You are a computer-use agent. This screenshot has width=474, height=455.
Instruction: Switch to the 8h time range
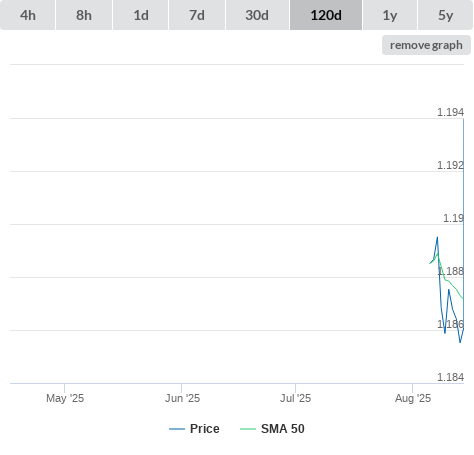pos(84,15)
